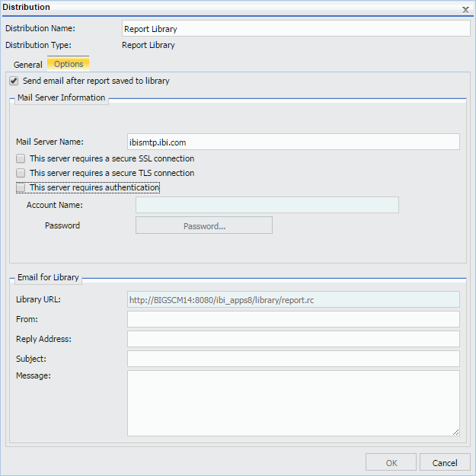The image size is (476, 476).
Task: Check This server requires authentication
Action: 21,187
